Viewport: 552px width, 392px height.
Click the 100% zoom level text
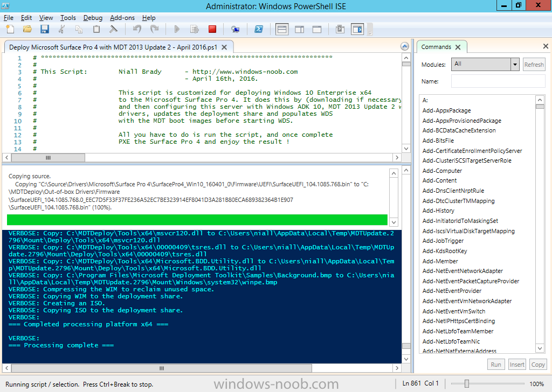point(536,384)
